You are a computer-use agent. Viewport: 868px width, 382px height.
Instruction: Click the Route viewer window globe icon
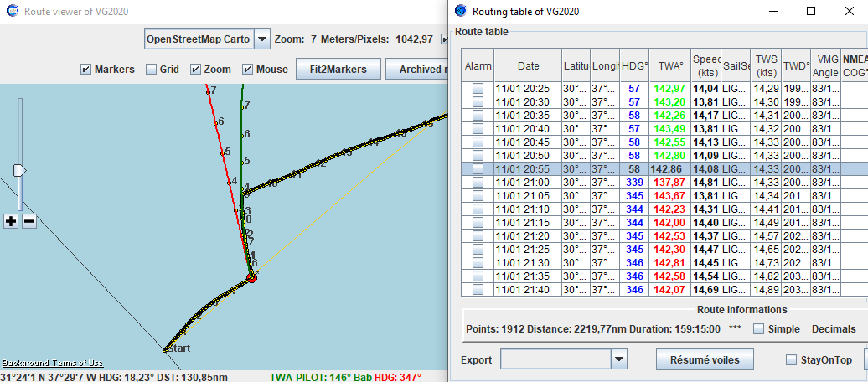click(x=10, y=12)
